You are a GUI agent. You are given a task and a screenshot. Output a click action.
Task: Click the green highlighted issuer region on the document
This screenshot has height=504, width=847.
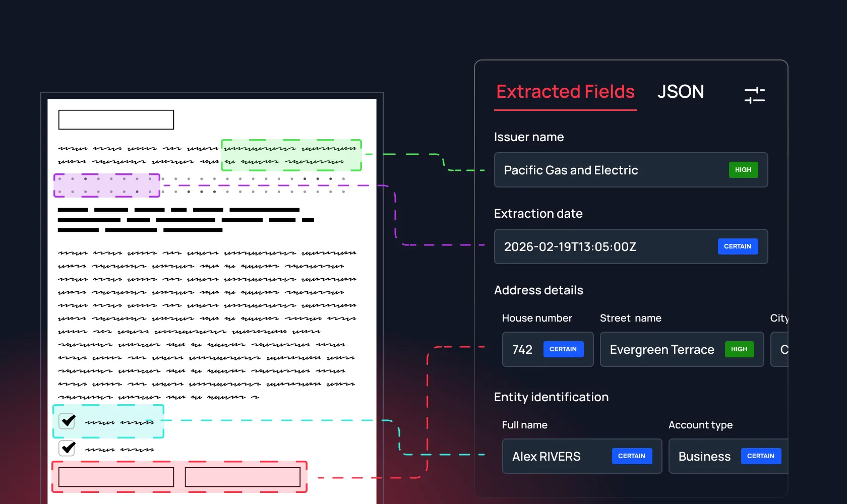click(x=291, y=155)
